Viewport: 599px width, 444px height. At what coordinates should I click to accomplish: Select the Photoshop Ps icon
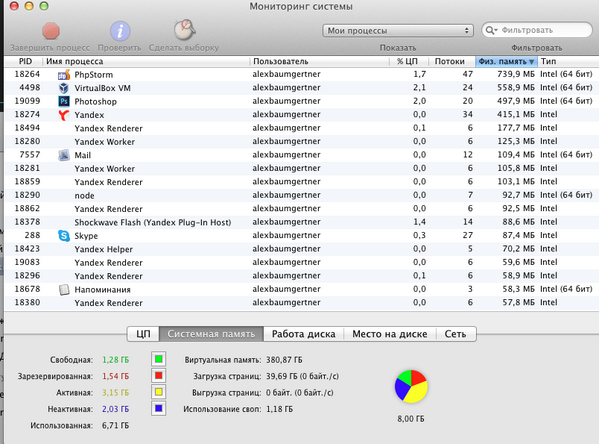(64, 101)
